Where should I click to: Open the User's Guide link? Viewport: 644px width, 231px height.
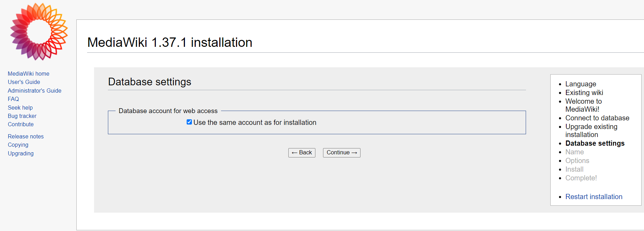[x=24, y=82]
